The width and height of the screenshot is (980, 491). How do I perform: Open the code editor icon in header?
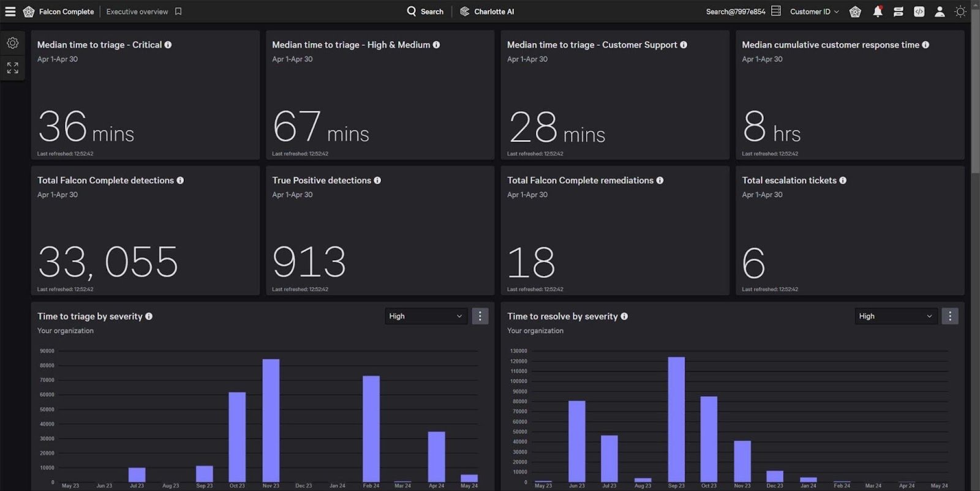[x=919, y=12]
